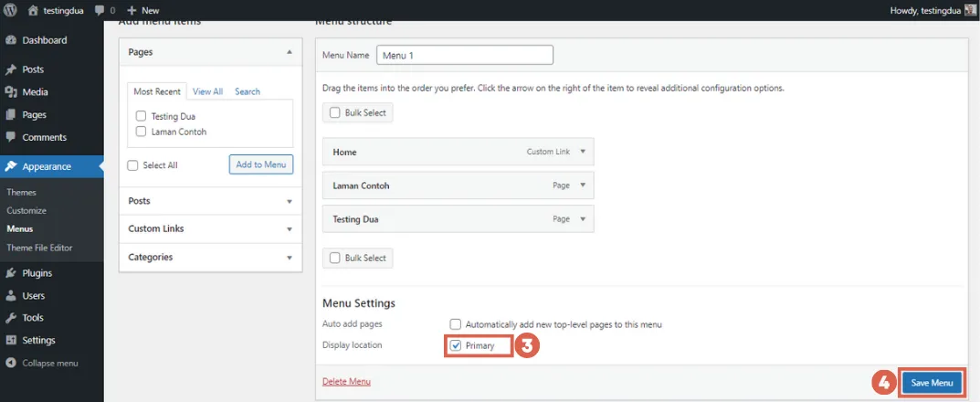
Task: Click the New link in admin bar
Action: pos(150,11)
